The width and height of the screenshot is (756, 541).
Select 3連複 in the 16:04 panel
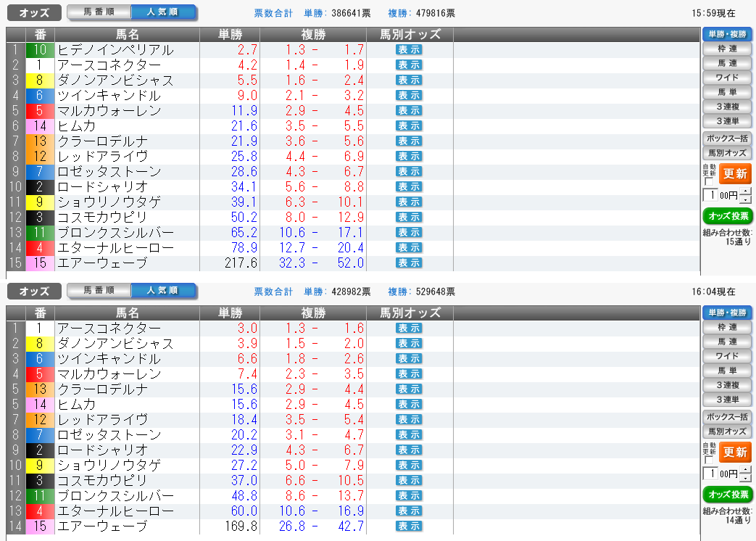coord(727,385)
